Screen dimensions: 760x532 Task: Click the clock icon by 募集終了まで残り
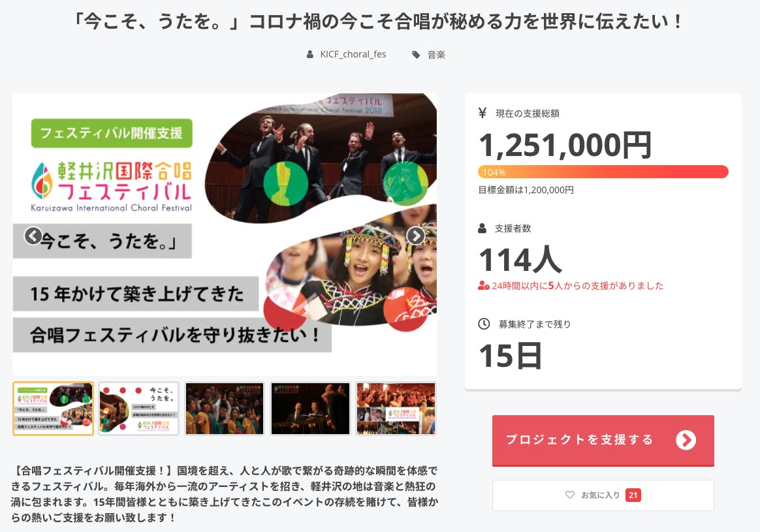point(484,324)
